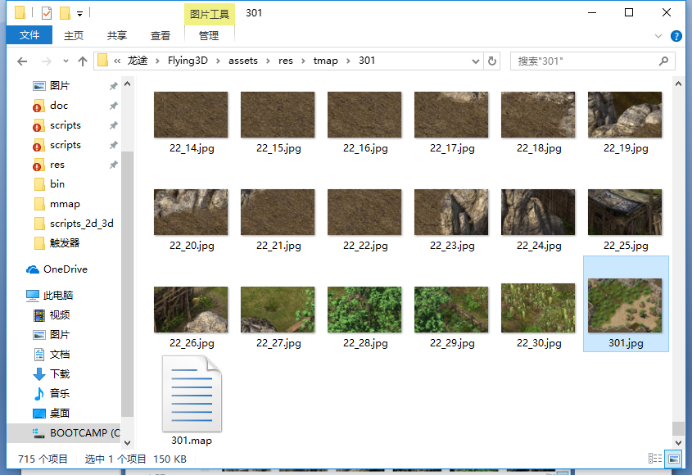Click the search box for 301
This screenshot has width=693, height=476.
592,61
